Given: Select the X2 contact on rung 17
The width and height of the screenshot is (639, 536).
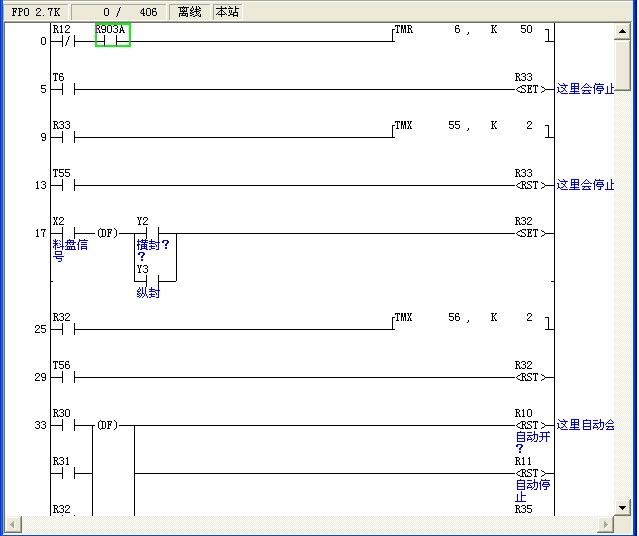Looking at the screenshot, I should tap(63, 233).
